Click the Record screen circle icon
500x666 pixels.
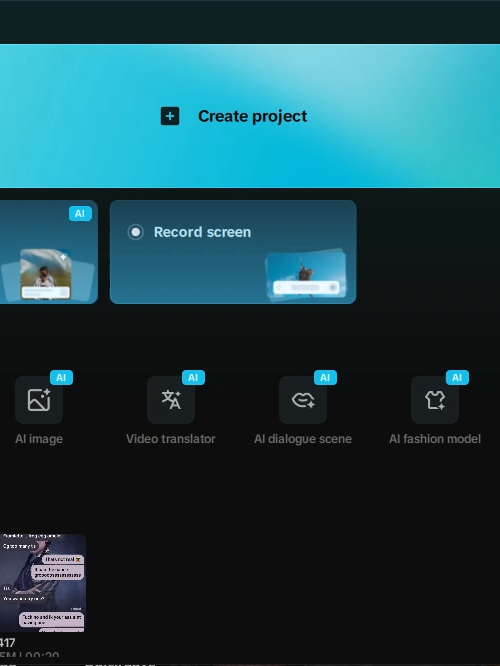click(136, 232)
